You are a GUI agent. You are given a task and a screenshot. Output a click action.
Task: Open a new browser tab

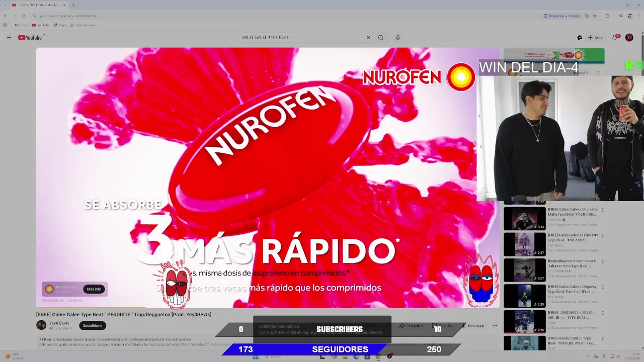(x=73, y=5)
